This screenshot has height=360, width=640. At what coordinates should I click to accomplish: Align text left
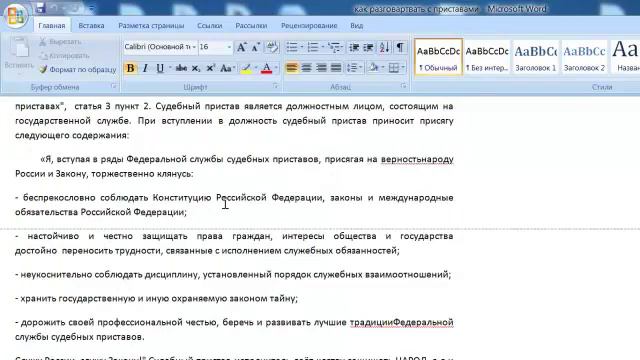(x=292, y=68)
